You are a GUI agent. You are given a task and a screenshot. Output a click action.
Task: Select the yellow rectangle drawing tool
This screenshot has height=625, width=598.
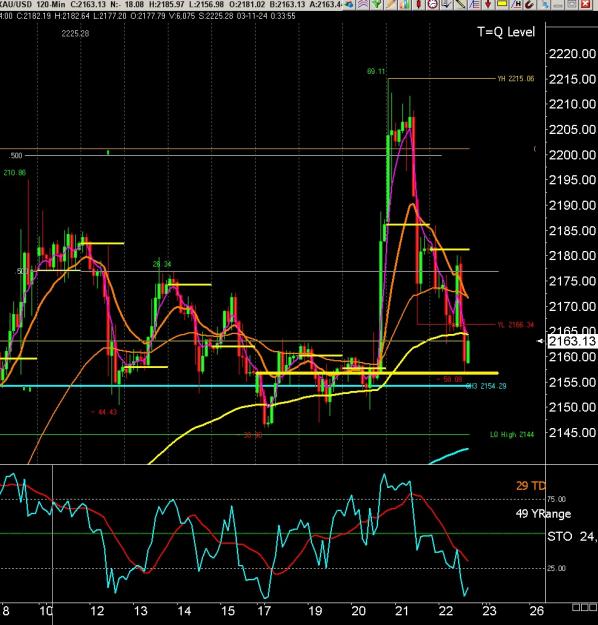[x=502, y=4]
